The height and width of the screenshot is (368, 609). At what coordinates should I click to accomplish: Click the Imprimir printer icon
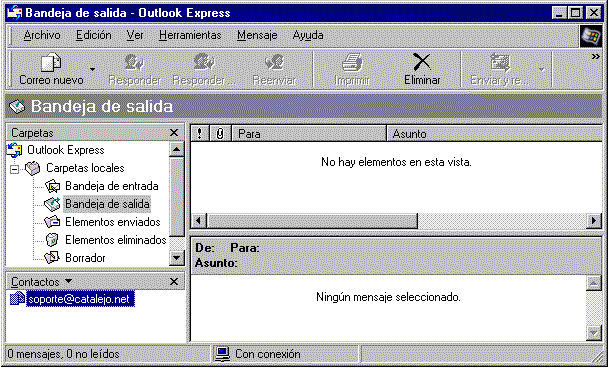(352, 62)
